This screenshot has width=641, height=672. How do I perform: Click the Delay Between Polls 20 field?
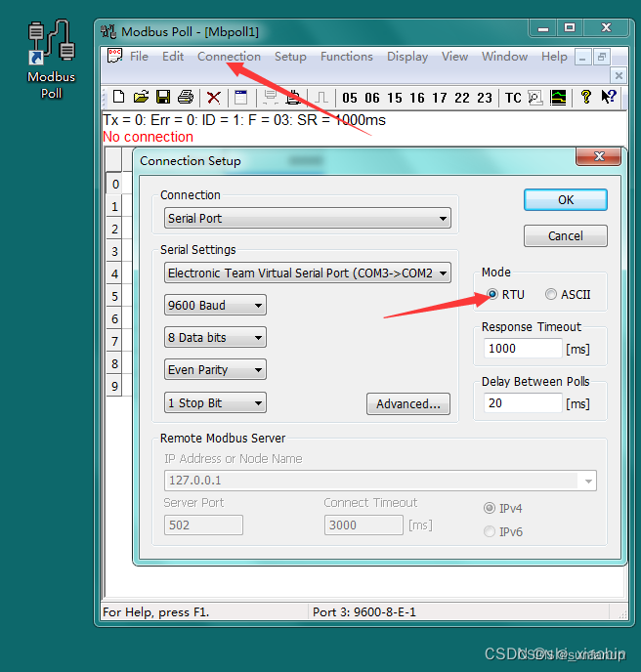click(523, 402)
